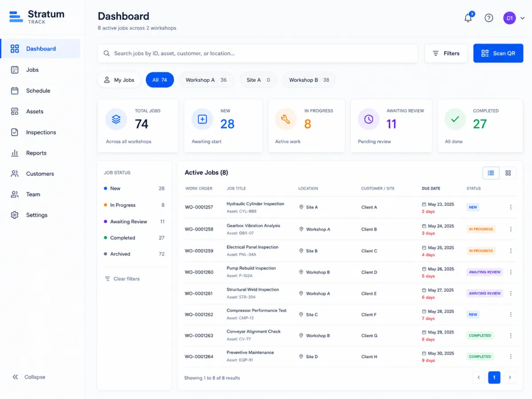Click the May 25, 2025 due date
The height and width of the screenshot is (399, 532).
tap(438, 247)
